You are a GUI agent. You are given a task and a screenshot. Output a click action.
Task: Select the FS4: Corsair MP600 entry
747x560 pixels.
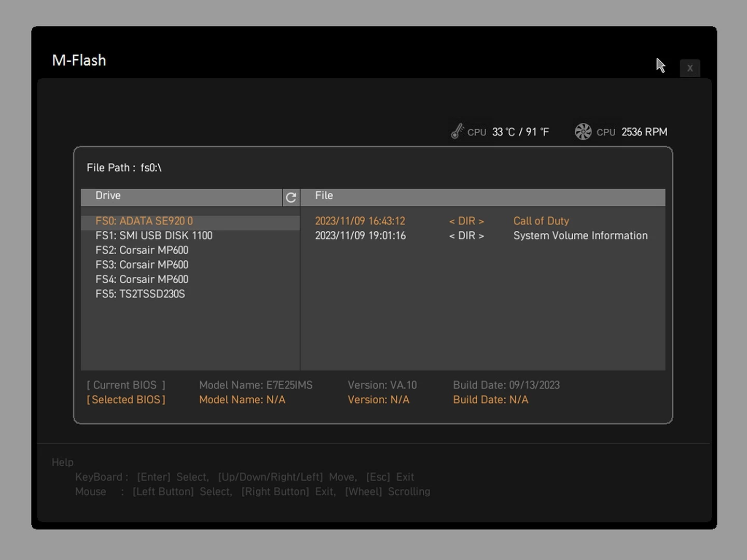pos(142,279)
